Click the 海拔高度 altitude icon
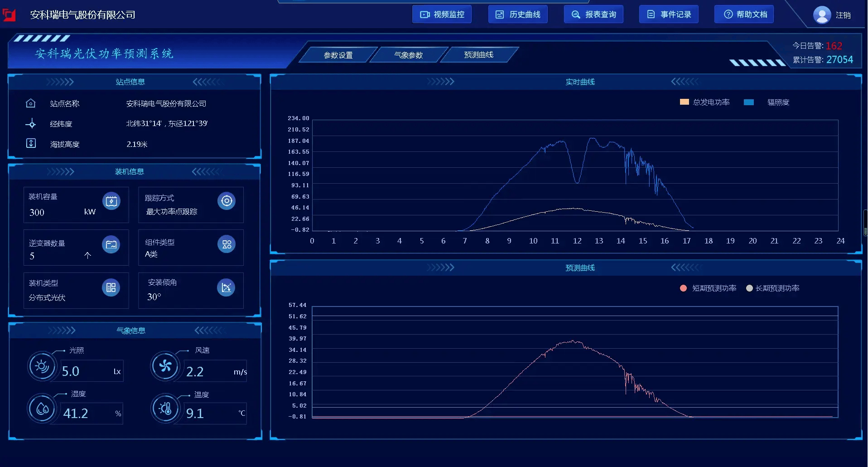 [x=31, y=144]
